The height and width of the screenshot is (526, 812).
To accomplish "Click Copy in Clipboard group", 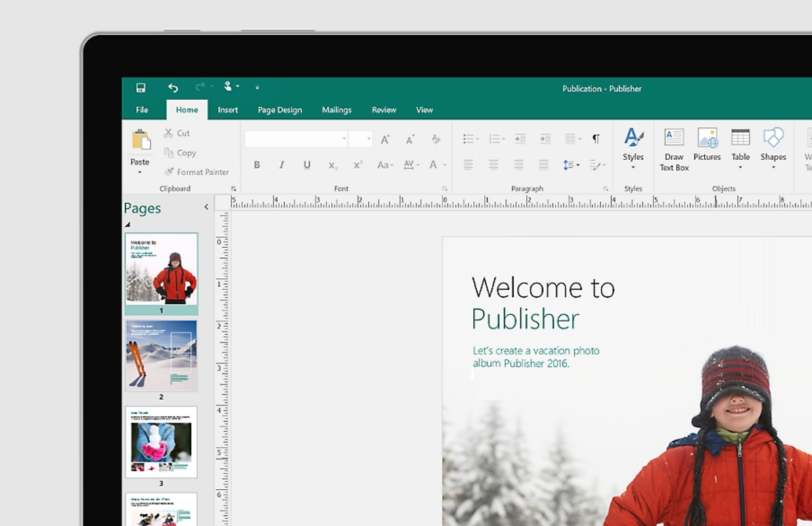I will [180, 153].
